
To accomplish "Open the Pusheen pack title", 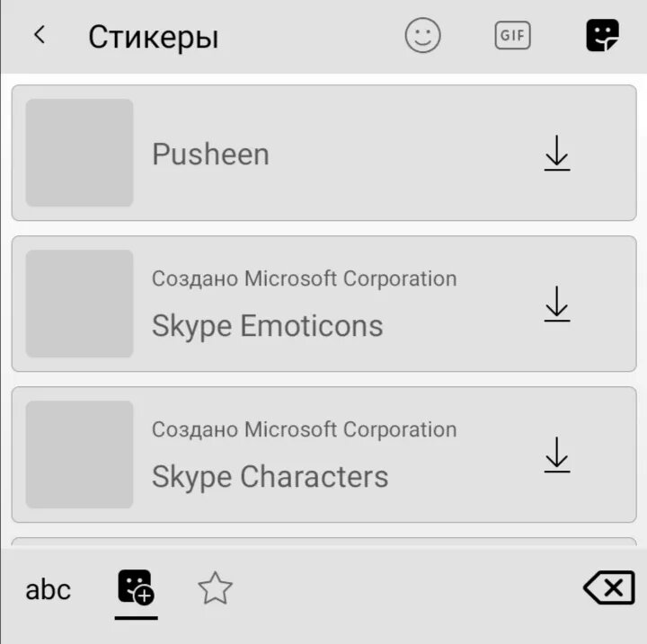I will click(x=210, y=154).
